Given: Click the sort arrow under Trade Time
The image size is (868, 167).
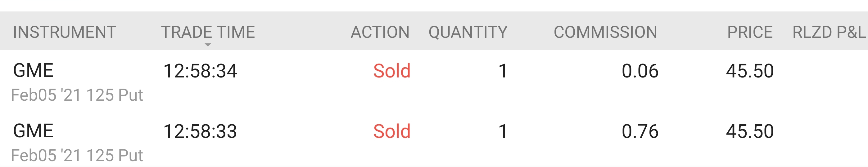Looking at the screenshot, I should pyautogui.click(x=208, y=45).
